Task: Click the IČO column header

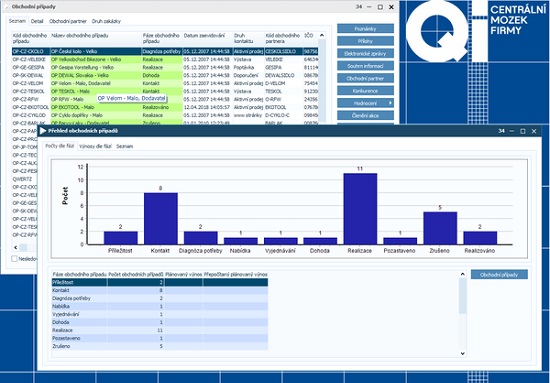Action: [x=310, y=38]
